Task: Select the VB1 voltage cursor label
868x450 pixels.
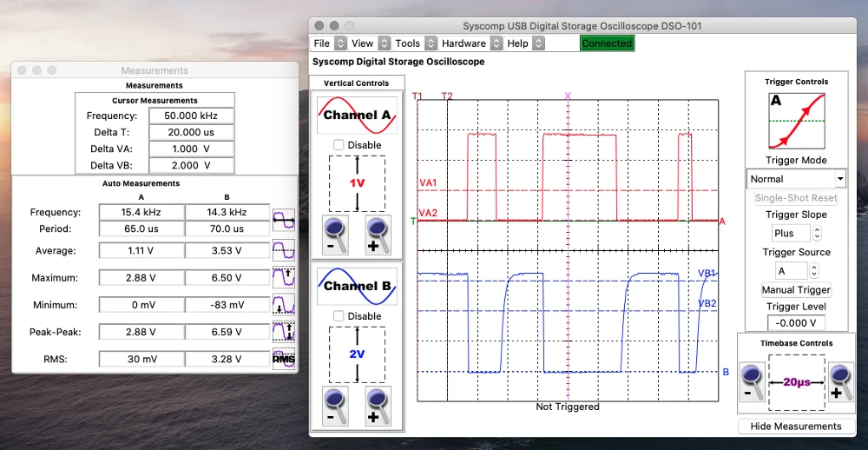Action: point(707,273)
